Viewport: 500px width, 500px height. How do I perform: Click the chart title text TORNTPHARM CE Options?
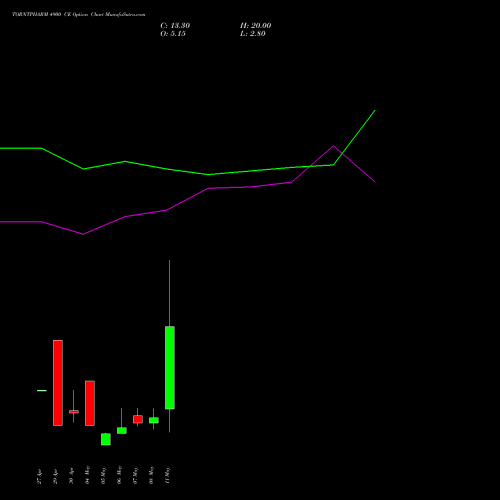(x=79, y=14)
